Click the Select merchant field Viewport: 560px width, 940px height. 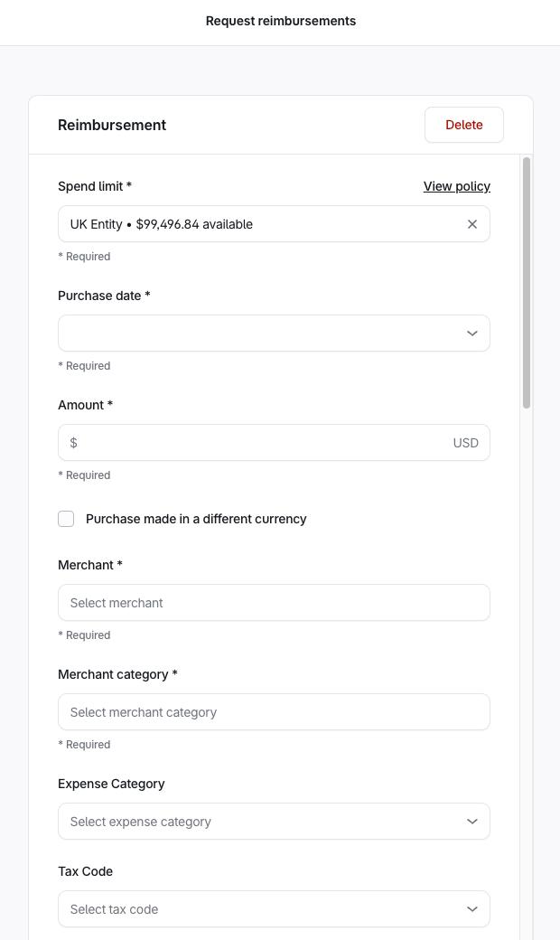coord(274,603)
